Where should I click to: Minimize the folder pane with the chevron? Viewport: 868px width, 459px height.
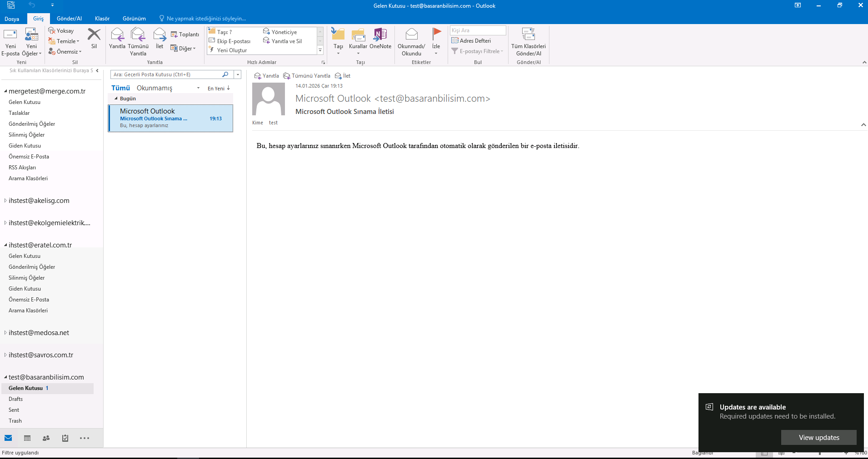click(97, 70)
